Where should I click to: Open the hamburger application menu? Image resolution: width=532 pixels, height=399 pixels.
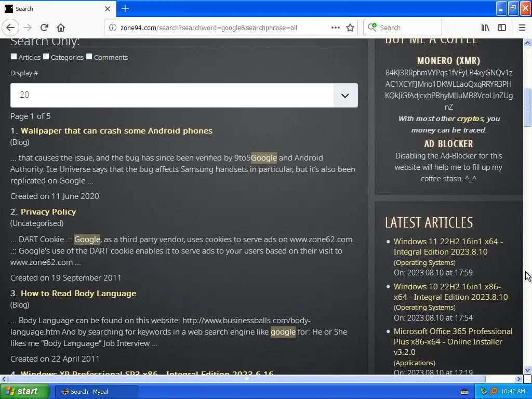pos(522,28)
